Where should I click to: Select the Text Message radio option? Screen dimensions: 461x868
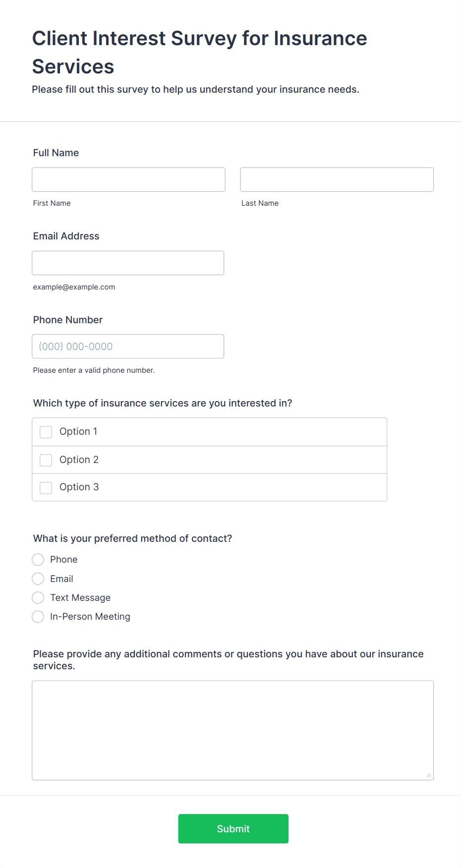tap(38, 598)
